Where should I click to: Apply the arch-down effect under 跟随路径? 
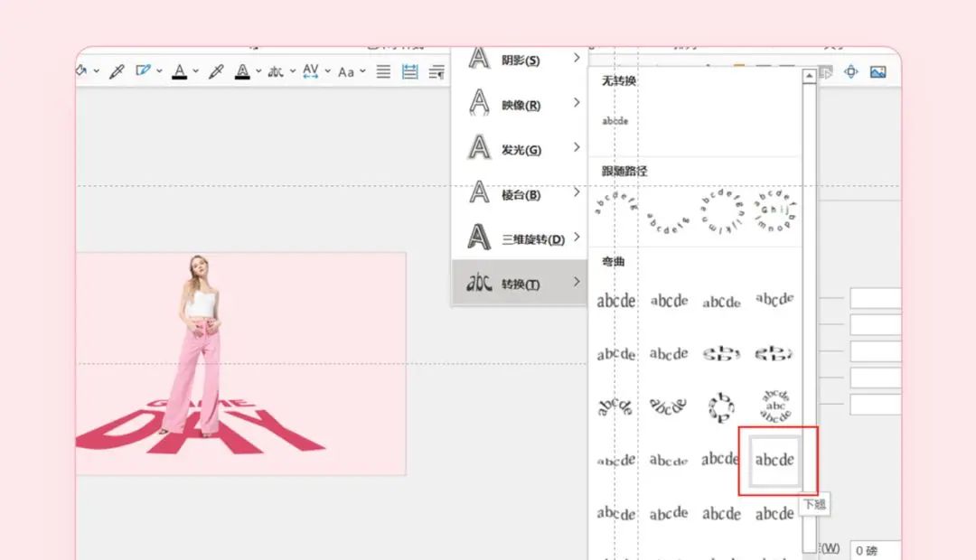click(668, 222)
